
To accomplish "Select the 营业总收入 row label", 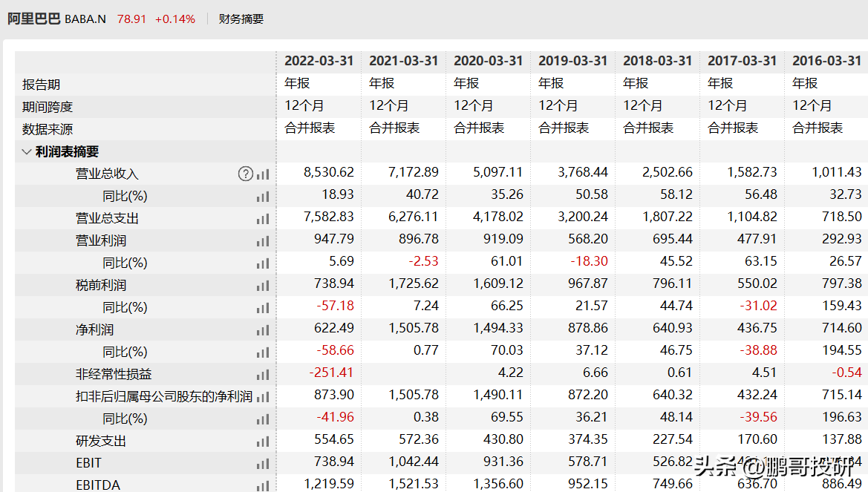I will (x=107, y=174).
